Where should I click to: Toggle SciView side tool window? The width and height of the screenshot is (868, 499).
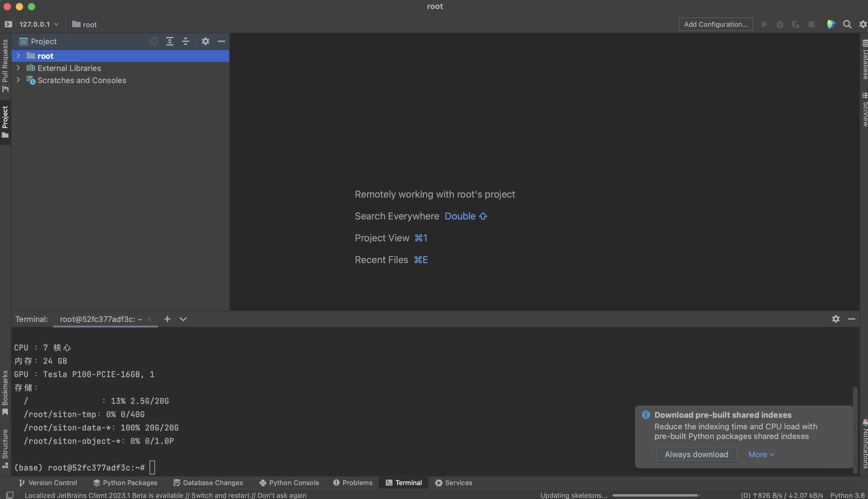864,110
